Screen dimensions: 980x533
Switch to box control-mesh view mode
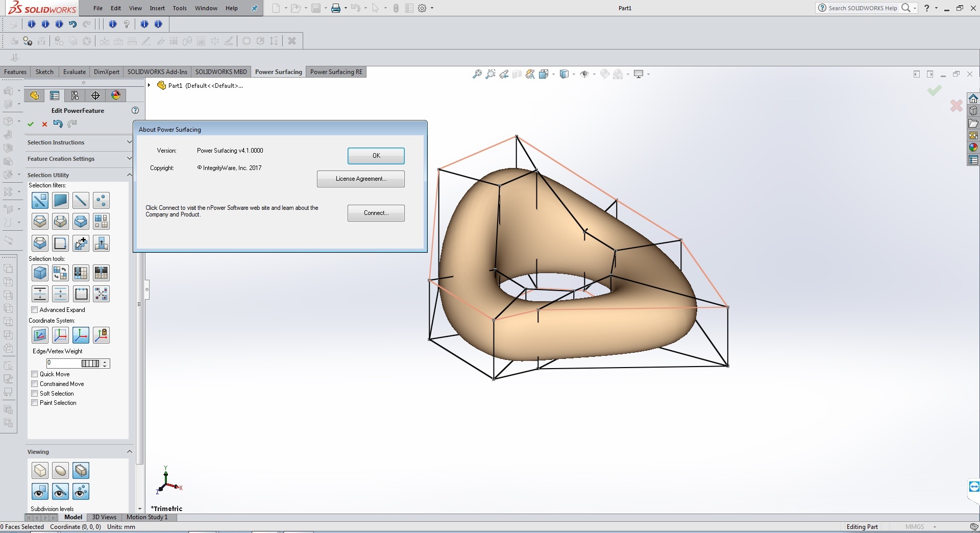(40, 471)
